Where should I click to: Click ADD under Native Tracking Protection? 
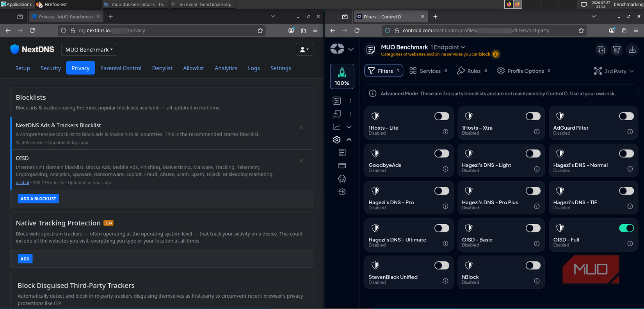tap(25, 259)
